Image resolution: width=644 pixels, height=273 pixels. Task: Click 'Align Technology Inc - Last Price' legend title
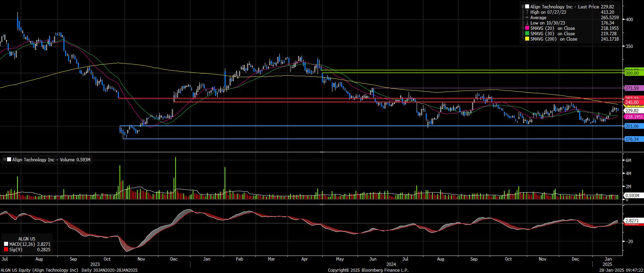[x=565, y=7]
